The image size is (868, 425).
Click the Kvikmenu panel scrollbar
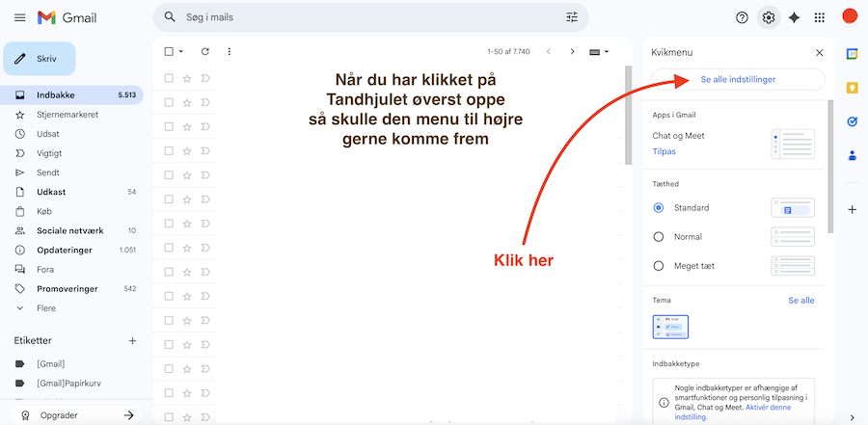point(830,166)
